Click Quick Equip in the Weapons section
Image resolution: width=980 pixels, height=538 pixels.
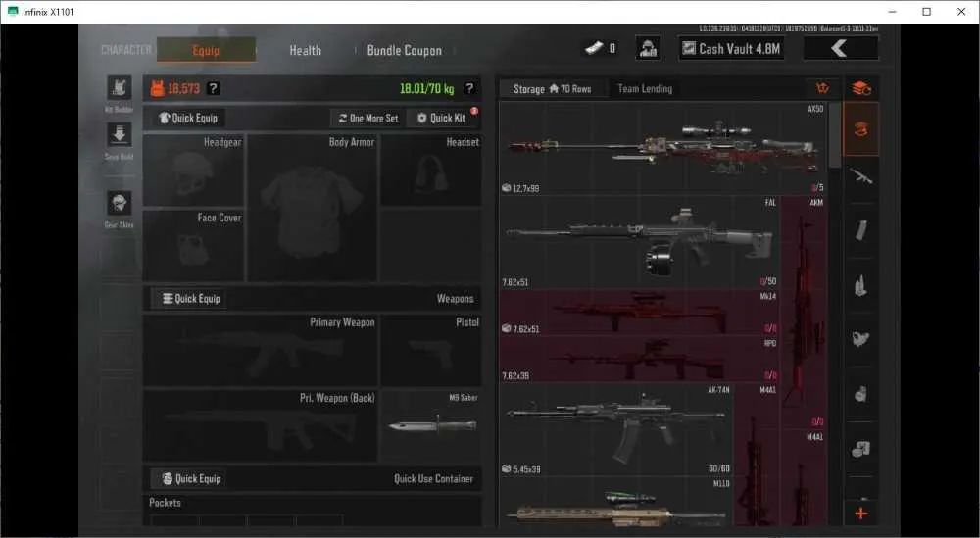point(191,298)
